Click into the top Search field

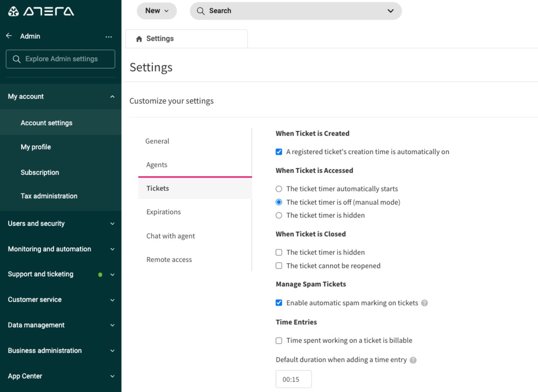click(296, 11)
